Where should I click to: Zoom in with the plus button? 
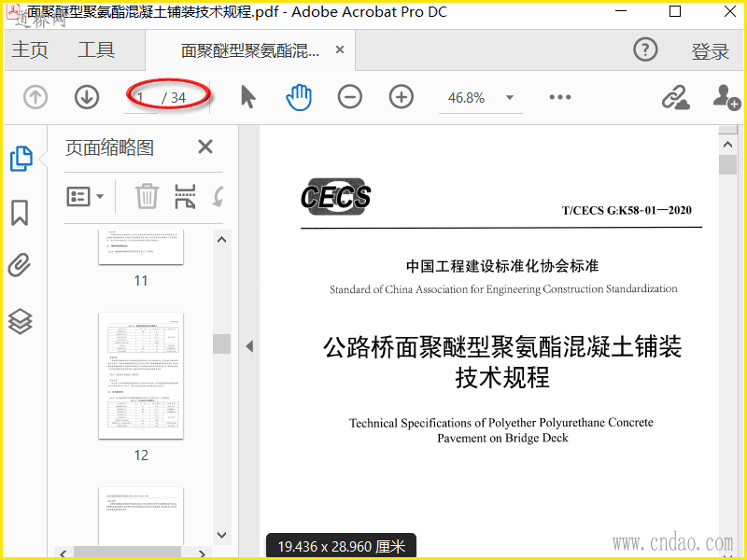(402, 97)
